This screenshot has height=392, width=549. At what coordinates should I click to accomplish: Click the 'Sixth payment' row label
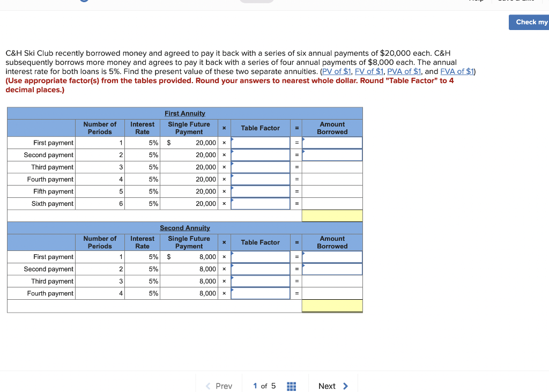point(53,204)
